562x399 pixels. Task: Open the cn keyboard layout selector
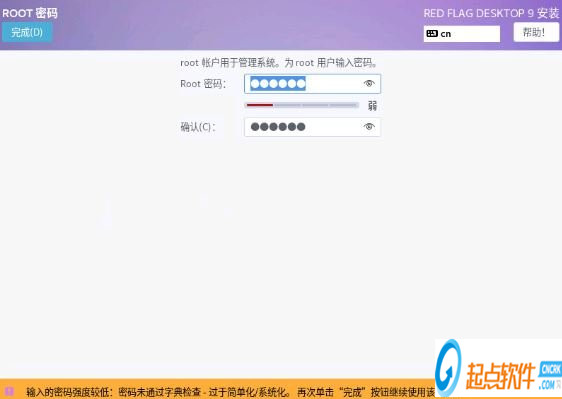[462, 34]
